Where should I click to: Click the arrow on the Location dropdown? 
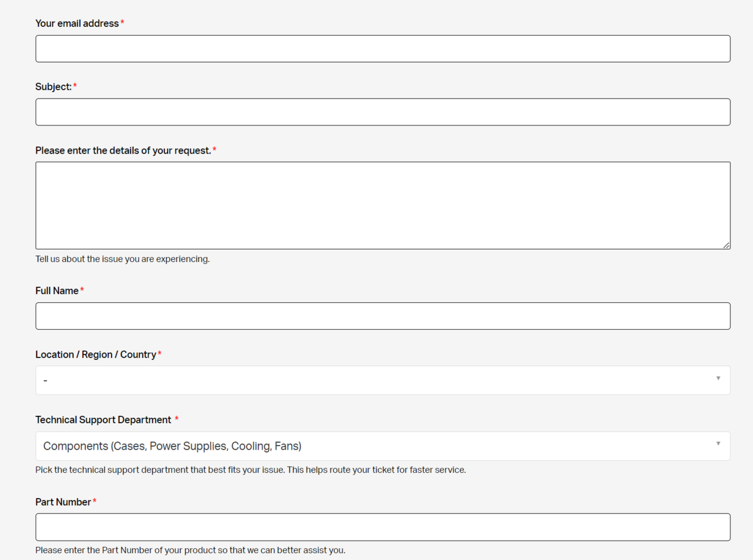click(x=718, y=379)
